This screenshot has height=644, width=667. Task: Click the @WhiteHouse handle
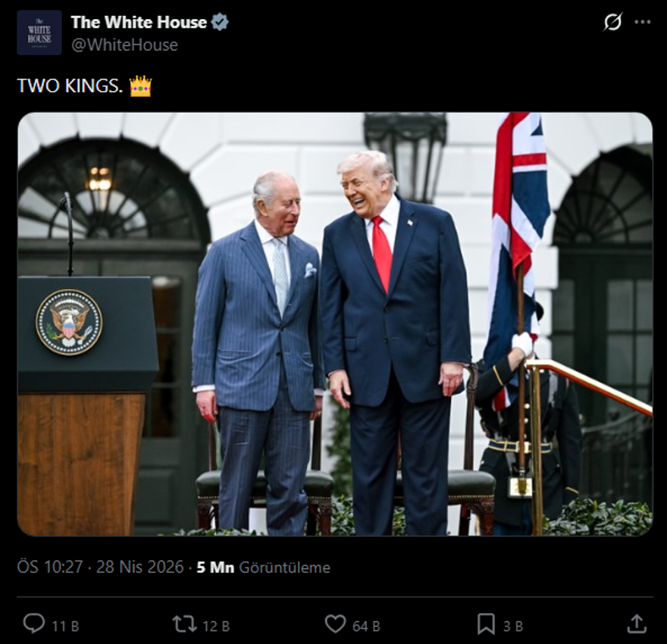click(124, 45)
